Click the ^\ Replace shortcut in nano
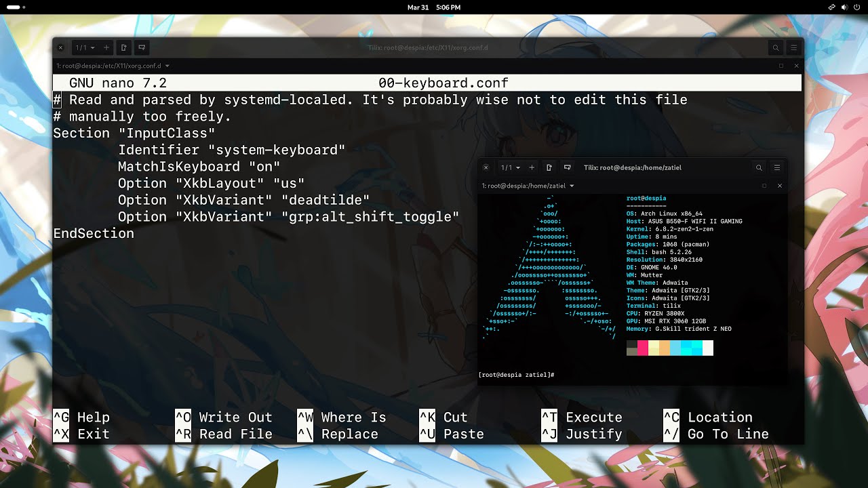The height and width of the screenshot is (488, 868). click(x=338, y=434)
